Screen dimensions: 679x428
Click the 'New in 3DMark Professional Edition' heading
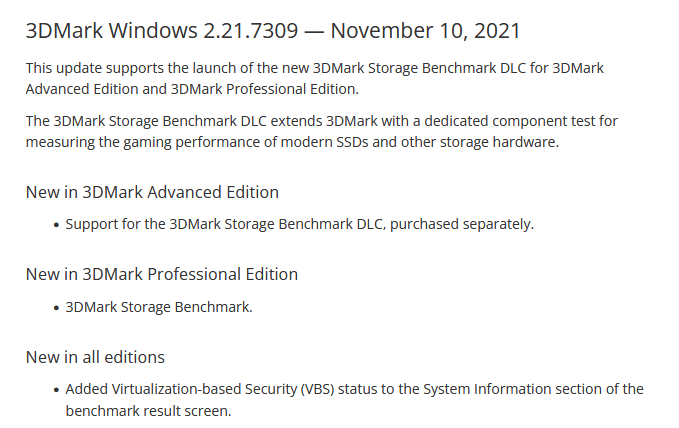162,274
